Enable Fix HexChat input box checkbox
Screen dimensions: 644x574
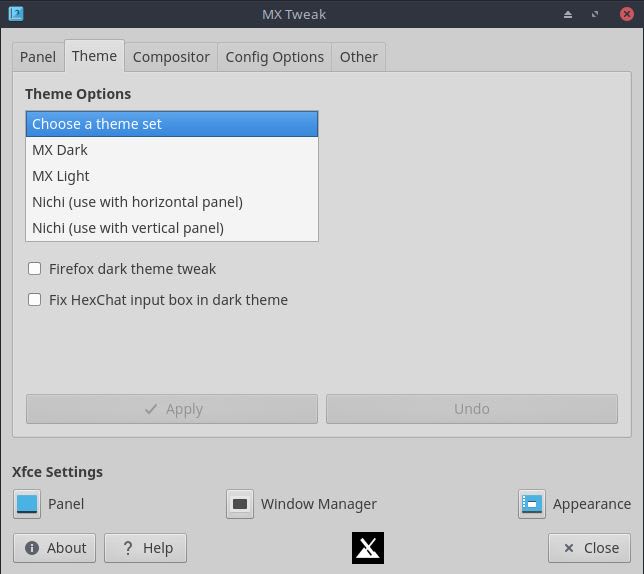pos(34,300)
